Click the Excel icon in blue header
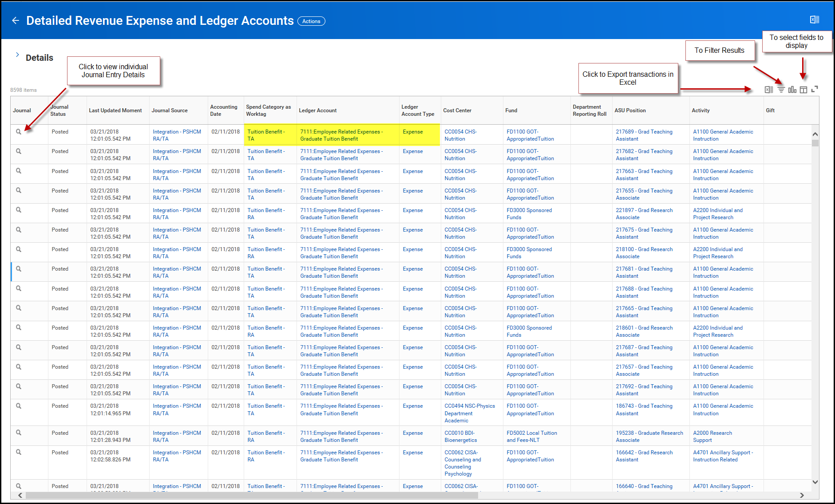Image resolution: width=835 pixels, height=504 pixels. pos(815,20)
